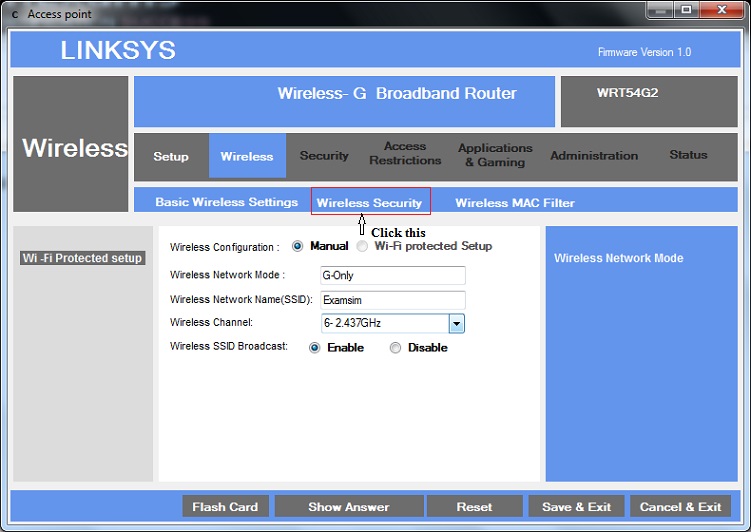The height and width of the screenshot is (532, 751).
Task: Open Wireless MAC Filter subtab
Action: click(515, 203)
